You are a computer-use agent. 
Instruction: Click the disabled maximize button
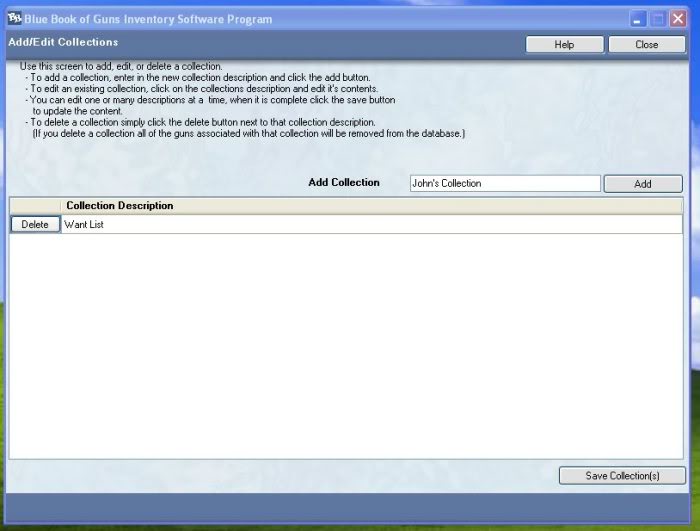(x=658, y=19)
